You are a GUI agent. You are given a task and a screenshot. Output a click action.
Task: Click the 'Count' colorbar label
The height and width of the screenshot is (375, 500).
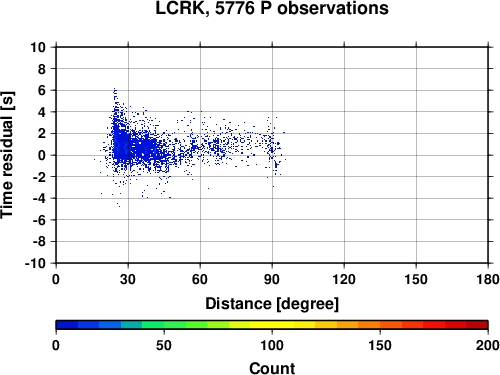(x=272, y=368)
